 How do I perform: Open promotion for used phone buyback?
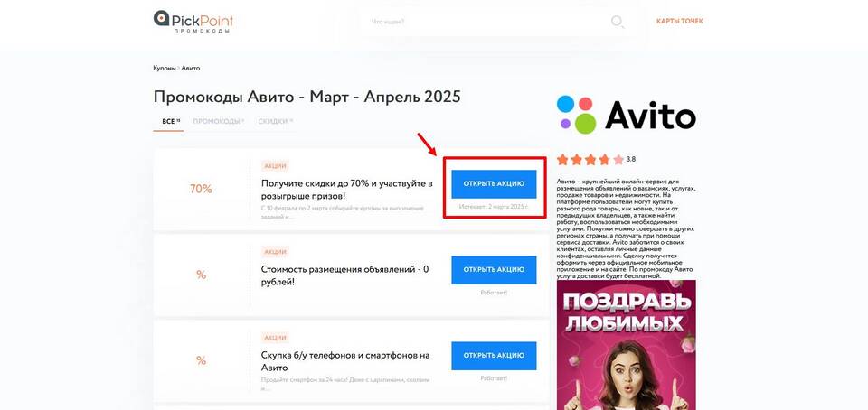pyautogui.click(x=494, y=355)
